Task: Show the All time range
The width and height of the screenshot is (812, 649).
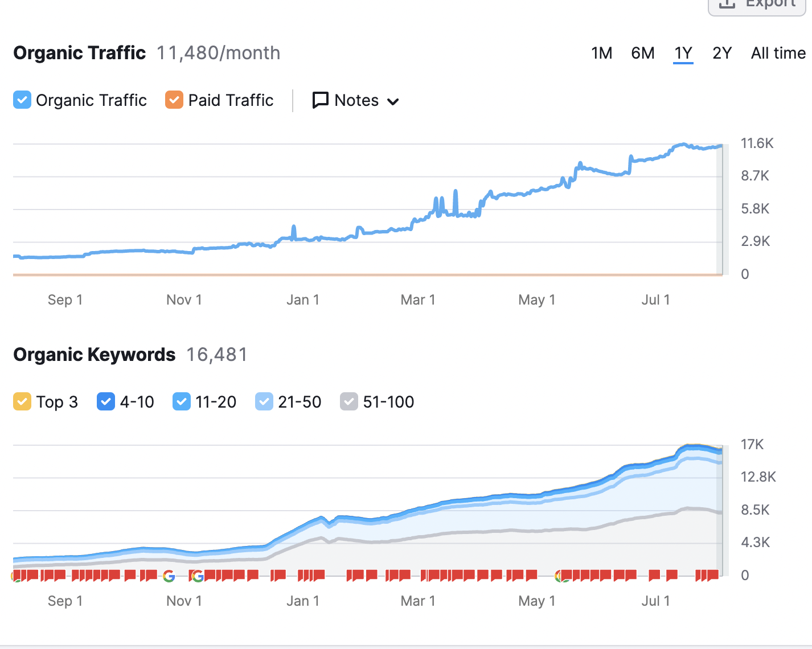Action: click(x=778, y=54)
